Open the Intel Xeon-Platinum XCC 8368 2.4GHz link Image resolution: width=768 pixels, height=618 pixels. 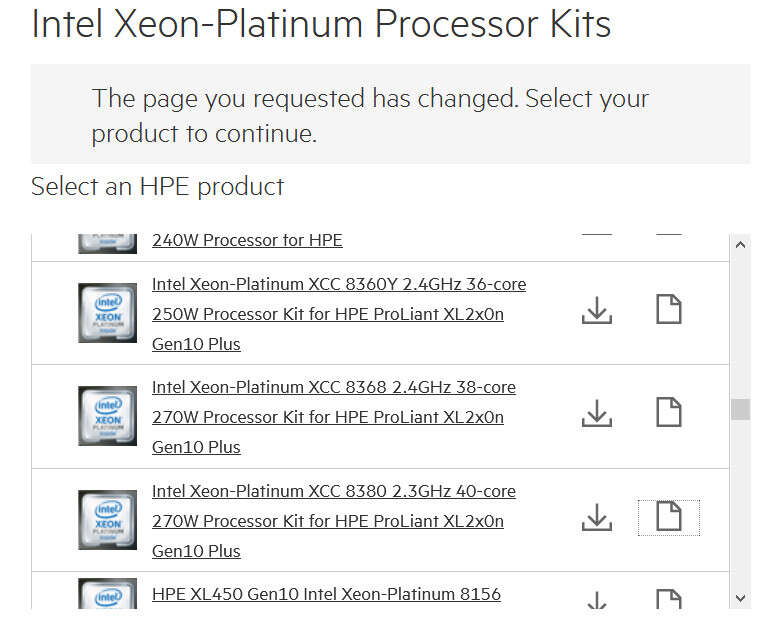(333, 387)
